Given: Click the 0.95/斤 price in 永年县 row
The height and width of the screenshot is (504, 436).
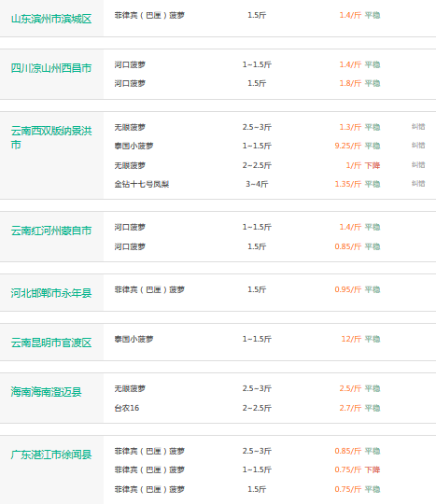Looking at the screenshot, I should pos(348,289).
